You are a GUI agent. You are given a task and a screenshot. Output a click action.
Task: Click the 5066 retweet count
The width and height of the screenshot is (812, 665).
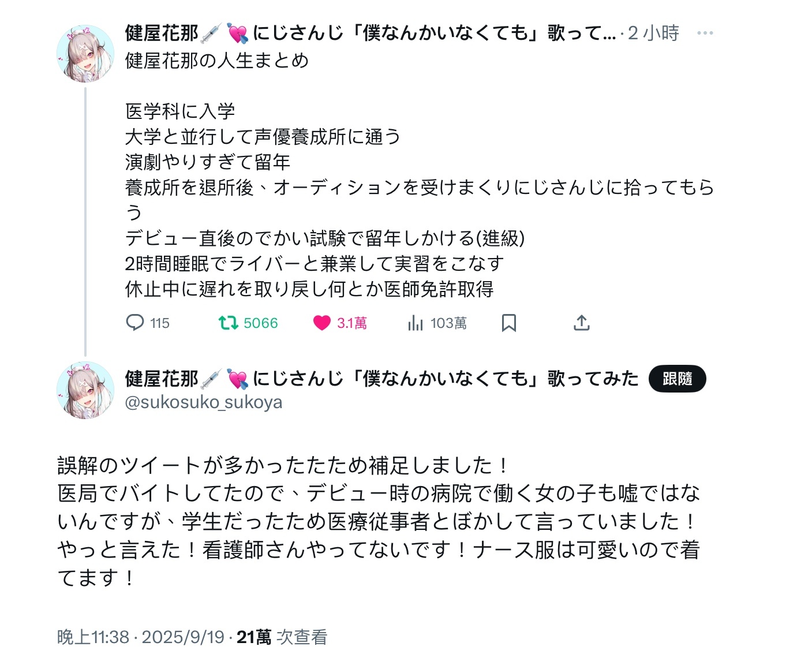pyautogui.click(x=260, y=323)
